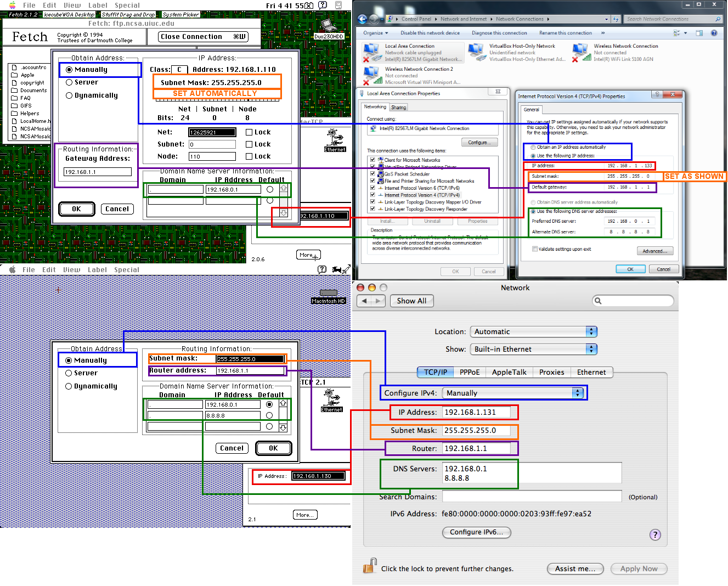Click the padlock icon in OS X Network pane
Screen dimensions: 728x586
[x=370, y=566]
